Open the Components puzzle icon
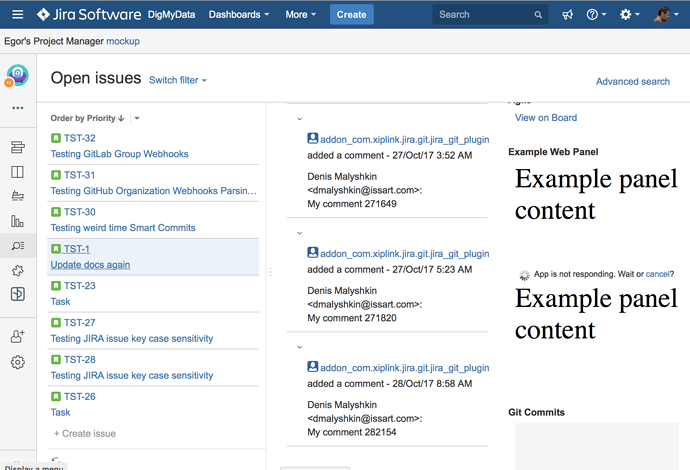 [18, 270]
